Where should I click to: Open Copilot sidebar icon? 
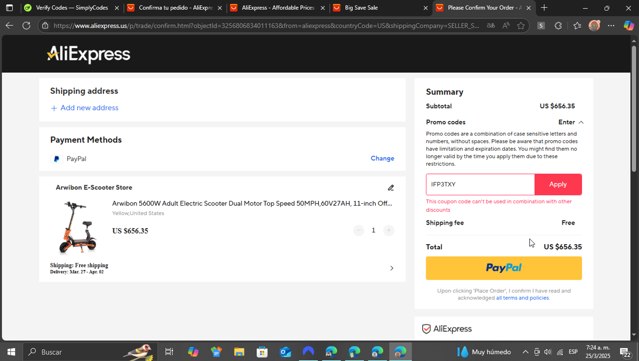click(629, 26)
